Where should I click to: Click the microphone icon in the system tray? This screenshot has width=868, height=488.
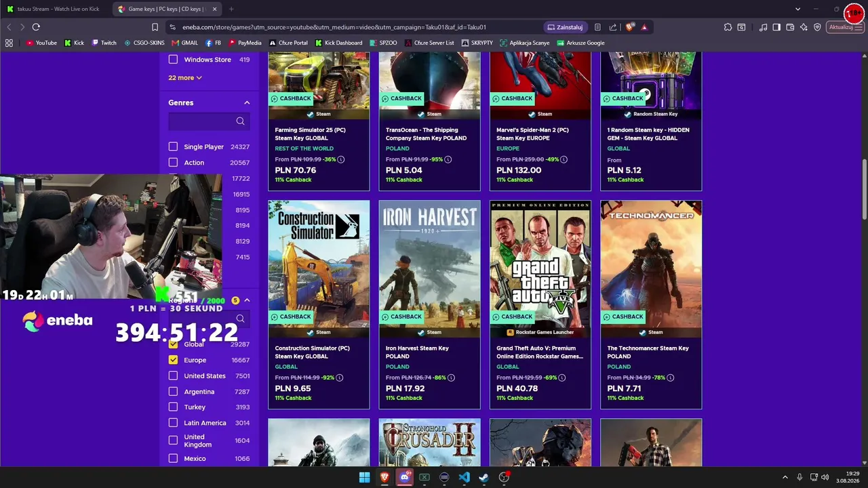800,477
